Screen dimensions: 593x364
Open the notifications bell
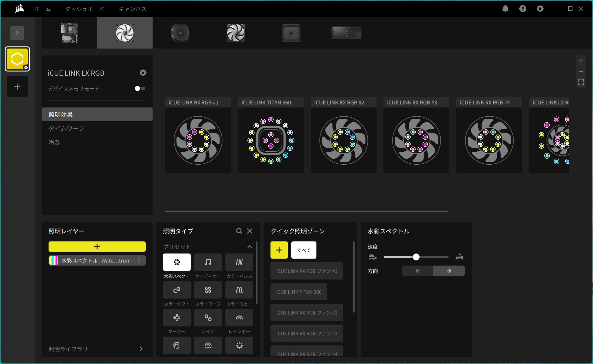tap(505, 9)
